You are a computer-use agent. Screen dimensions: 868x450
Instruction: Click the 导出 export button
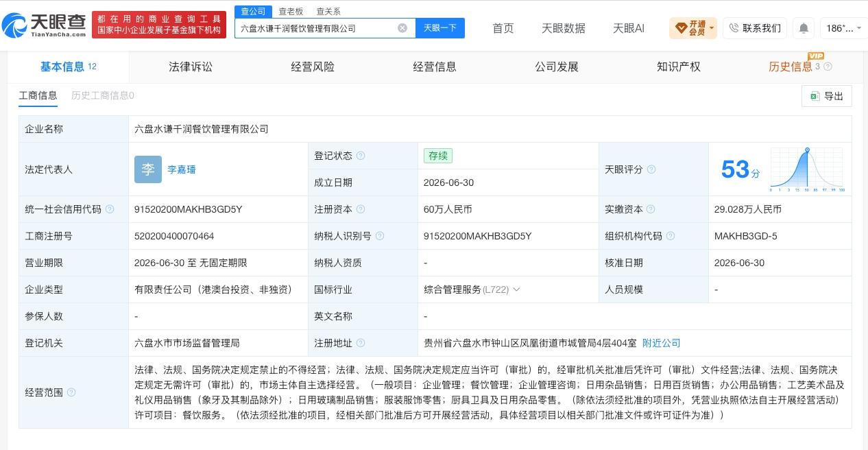point(827,96)
